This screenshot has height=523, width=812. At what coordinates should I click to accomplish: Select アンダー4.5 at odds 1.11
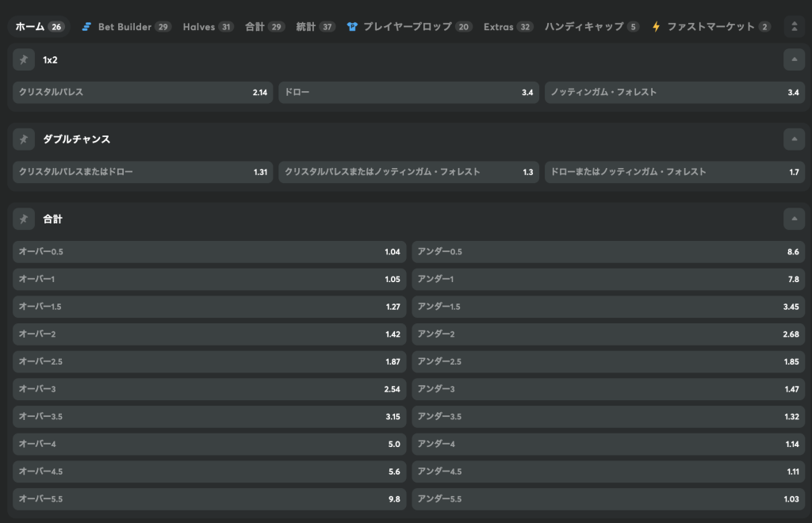(x=608, y=471)
